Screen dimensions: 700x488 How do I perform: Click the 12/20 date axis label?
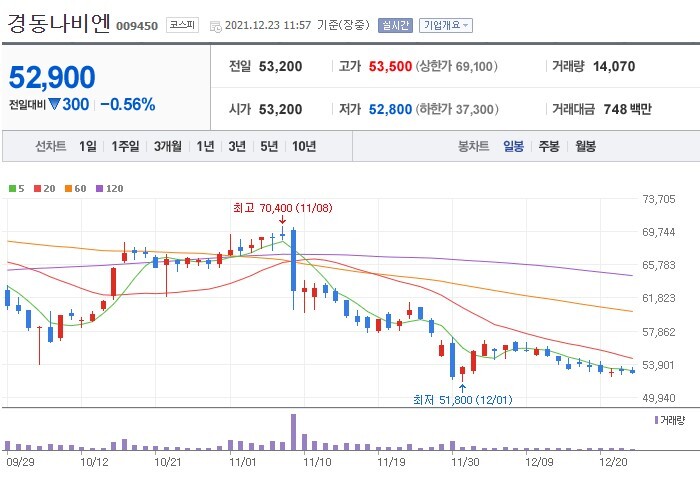coord(613,462)
